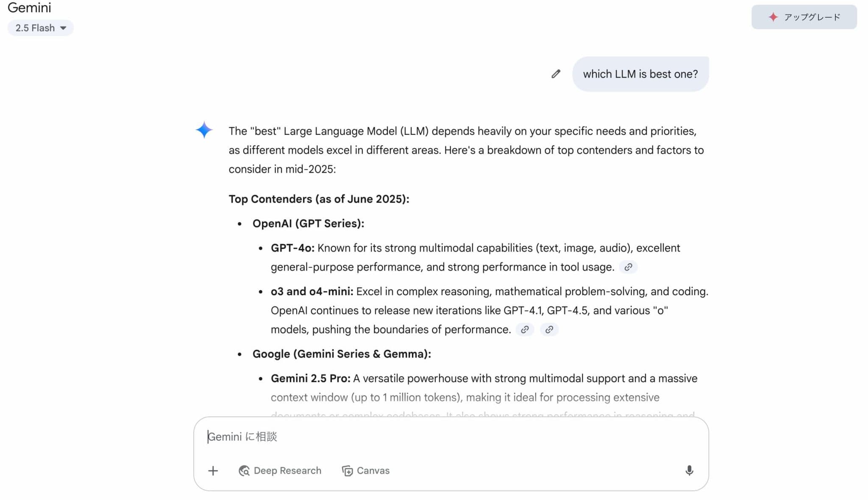
Task: Click the 'Google (Gemini Series & Gemma):' heading
Action: pos(342,354)
